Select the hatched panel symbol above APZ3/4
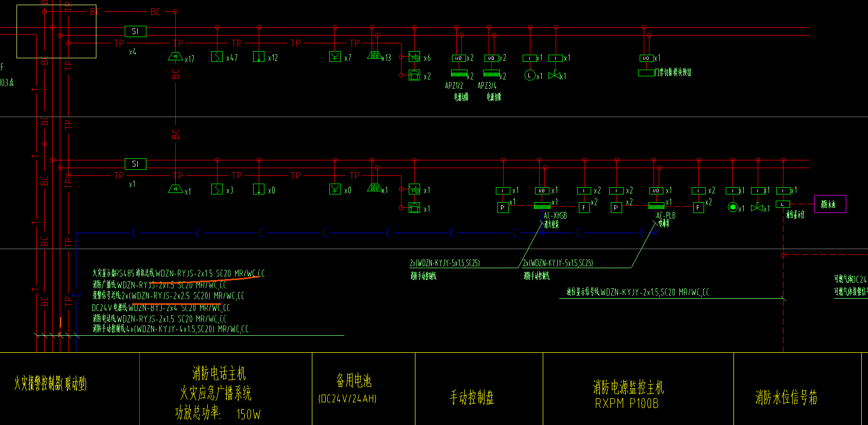 pyautogui.click(x=492, y=73)
